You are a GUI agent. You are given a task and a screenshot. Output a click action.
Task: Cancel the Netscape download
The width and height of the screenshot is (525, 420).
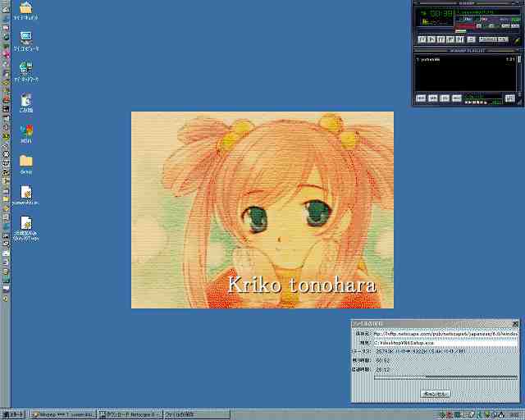pos(436,394)
